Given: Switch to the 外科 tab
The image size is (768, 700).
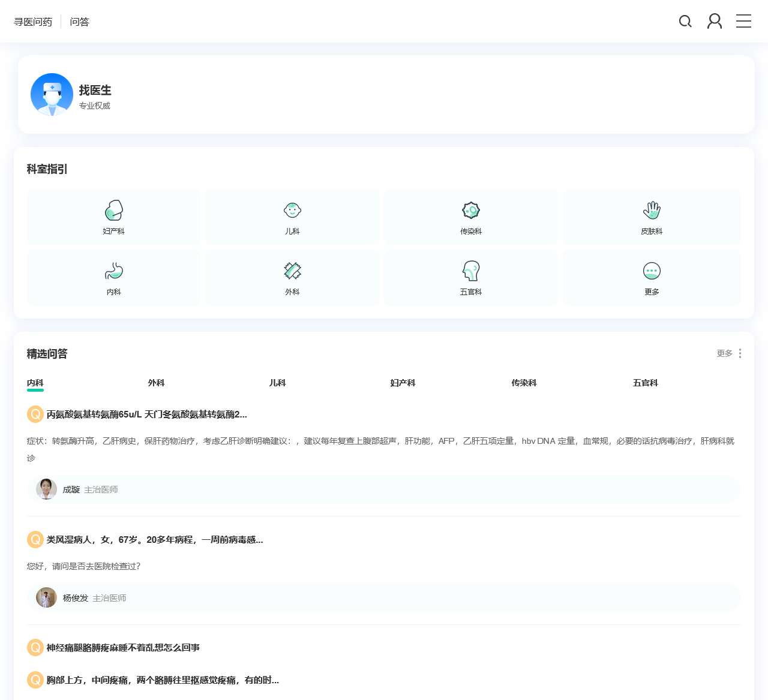Looking at the screenshot, I should pyautogui.click(x=156, y=383).
